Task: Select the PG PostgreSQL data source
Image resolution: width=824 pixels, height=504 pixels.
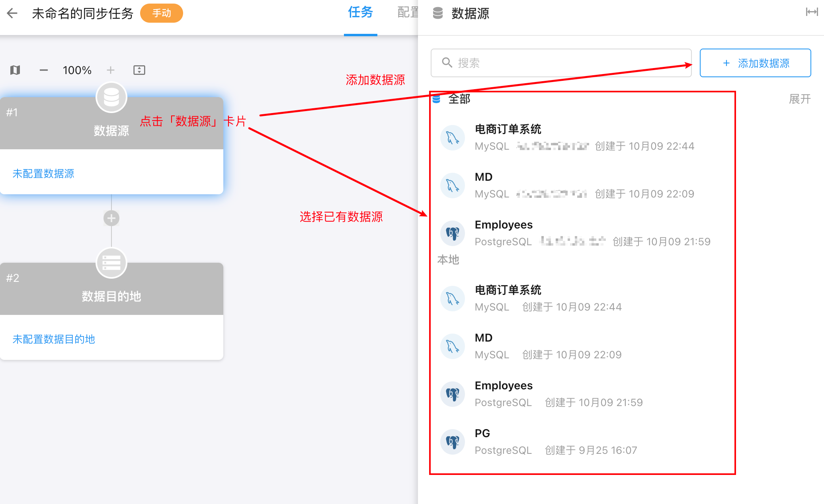Action: 482,434
